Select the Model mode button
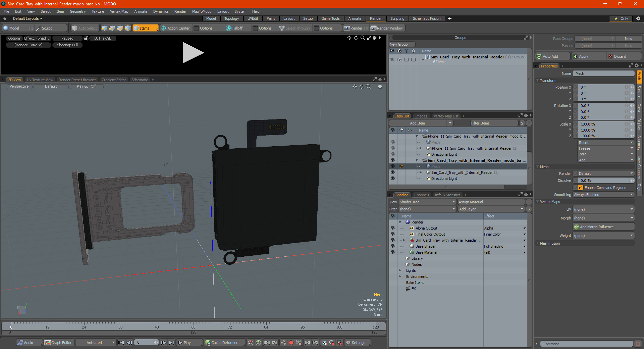 click(x=18, y=28)
